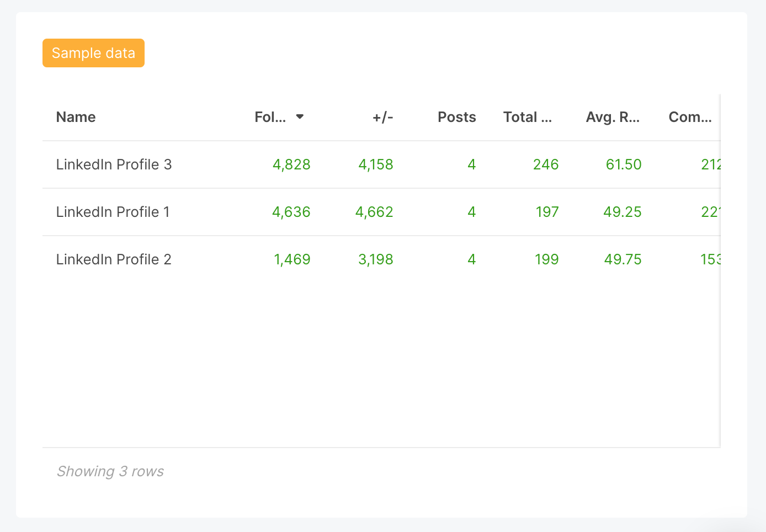Click the 61.50 average value for Profile 3
The height and width of the screenshot is (532, 766).
click(623, 164)
